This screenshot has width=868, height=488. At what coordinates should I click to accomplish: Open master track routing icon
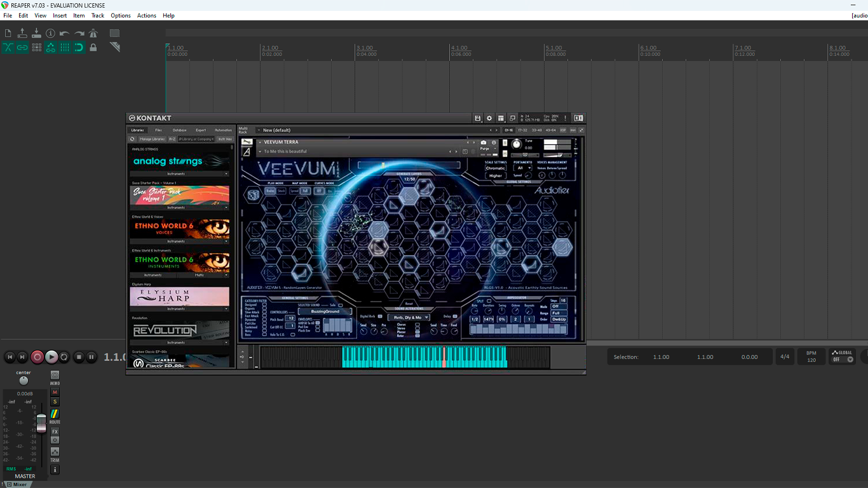pos(55,414)
